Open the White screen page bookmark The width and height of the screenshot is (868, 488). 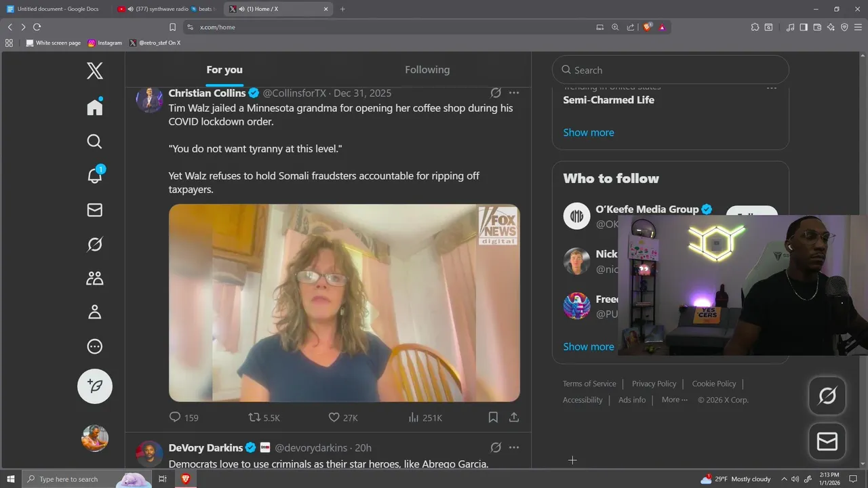(54, 43)
